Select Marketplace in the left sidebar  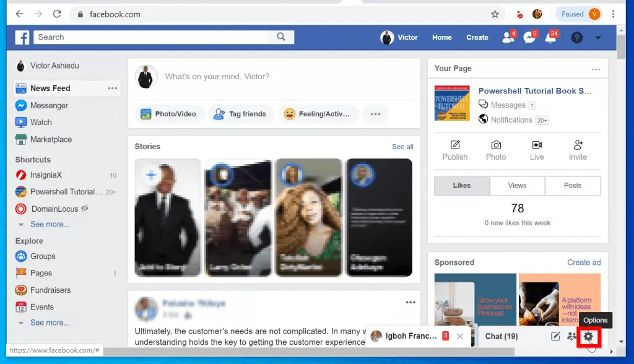[x=51, y=139]
